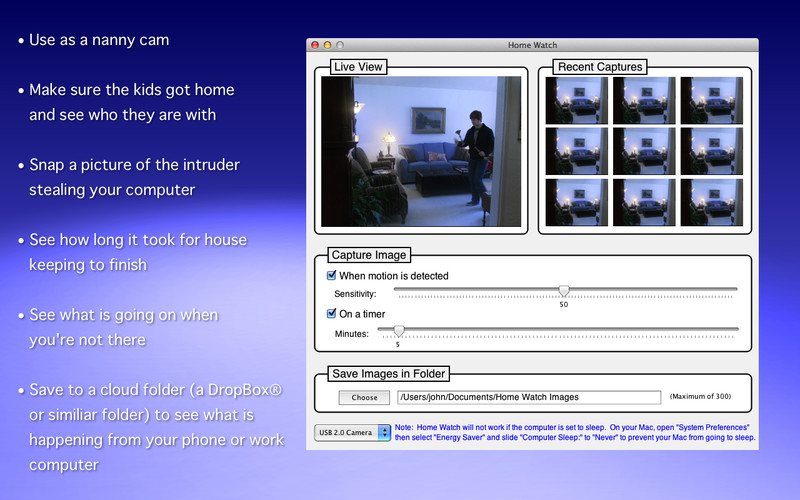Minimize the Home Watch window
Screen dimensions: 800x500
pos(327,45)
